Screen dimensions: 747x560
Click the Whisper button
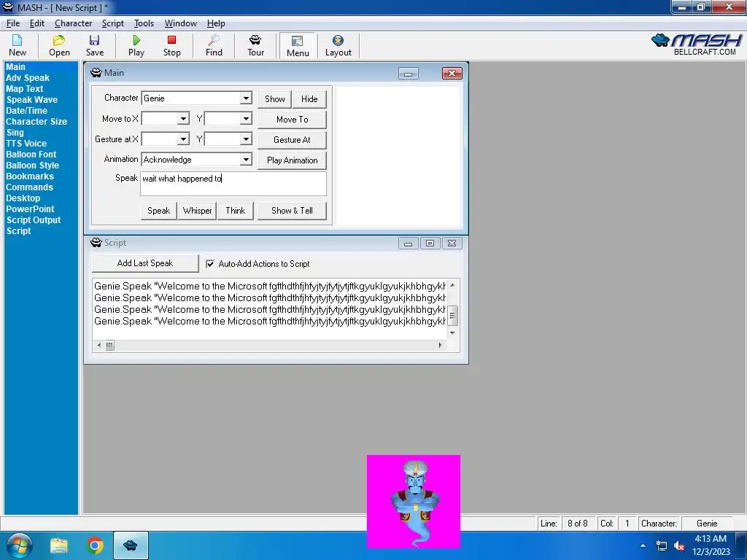click(197, 211)
